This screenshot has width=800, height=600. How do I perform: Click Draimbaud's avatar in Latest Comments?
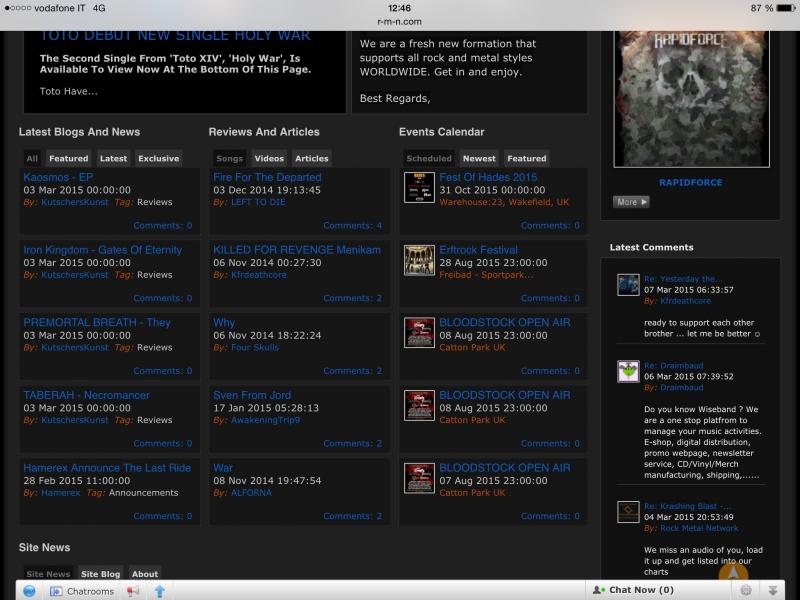tap(628, 371)
